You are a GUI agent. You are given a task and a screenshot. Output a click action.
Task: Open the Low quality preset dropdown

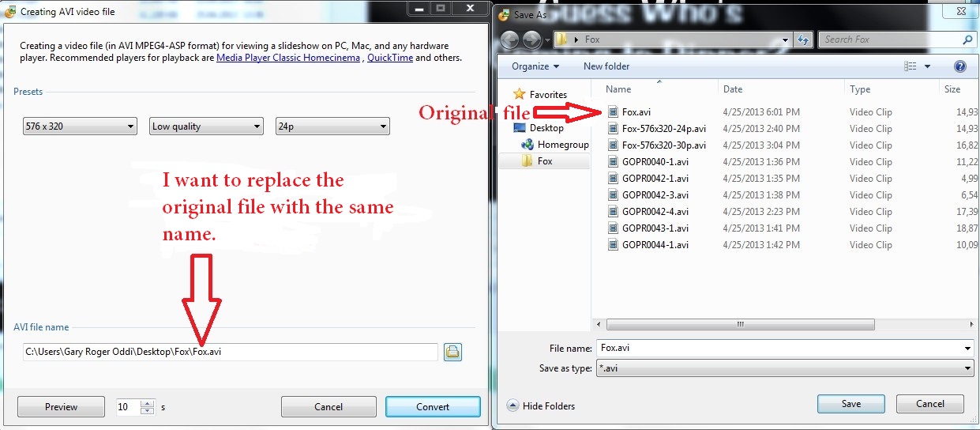click(x=206, y=126)
